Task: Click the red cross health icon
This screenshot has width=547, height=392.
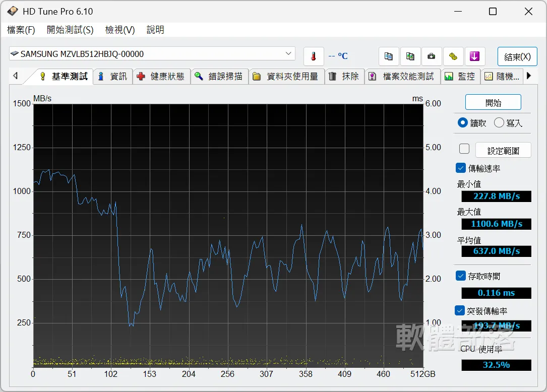Action: tap(141, 77)
